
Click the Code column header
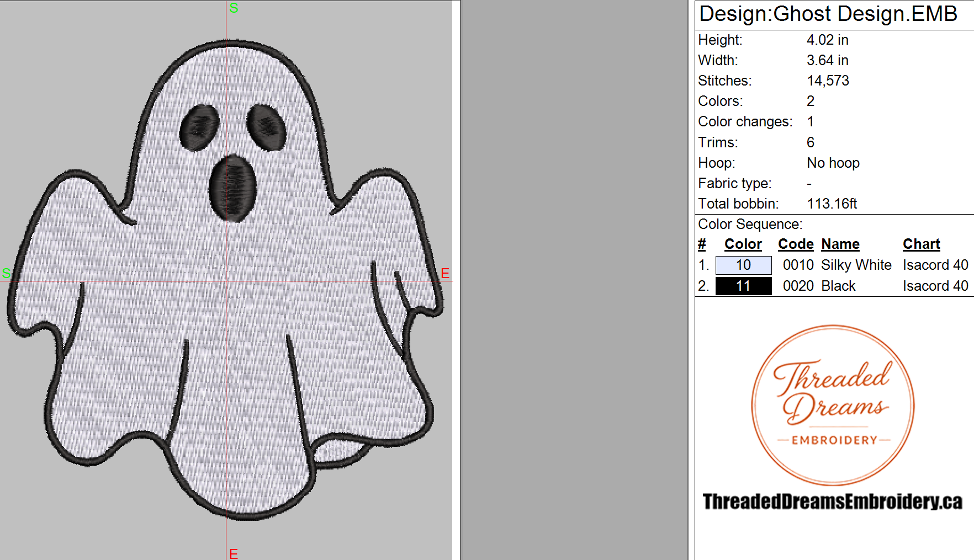[x=796, y=244]
